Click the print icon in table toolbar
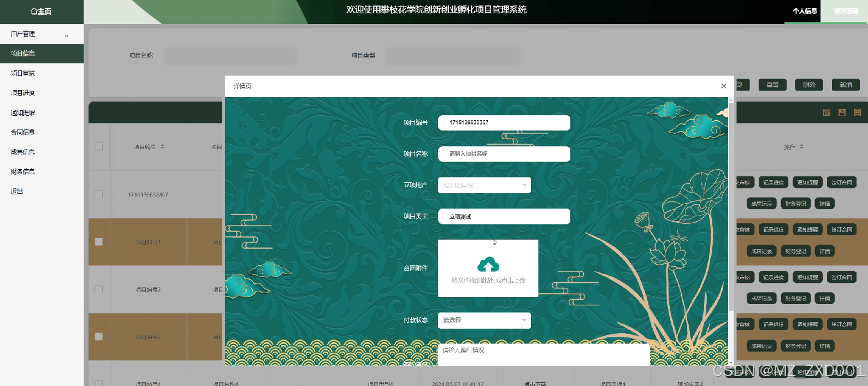Screen dimensions: 868x386 pos(857,112)
